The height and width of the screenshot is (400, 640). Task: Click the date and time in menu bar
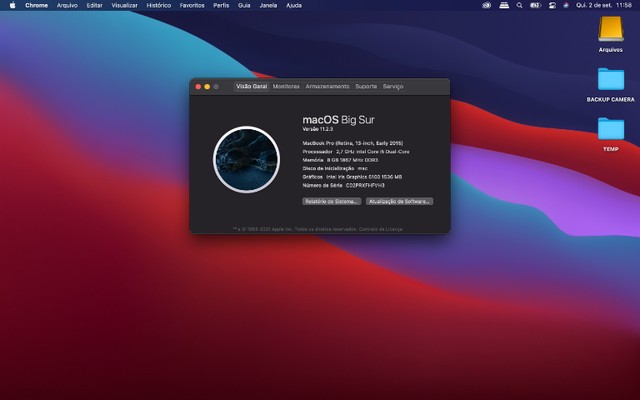pos(604,5)
